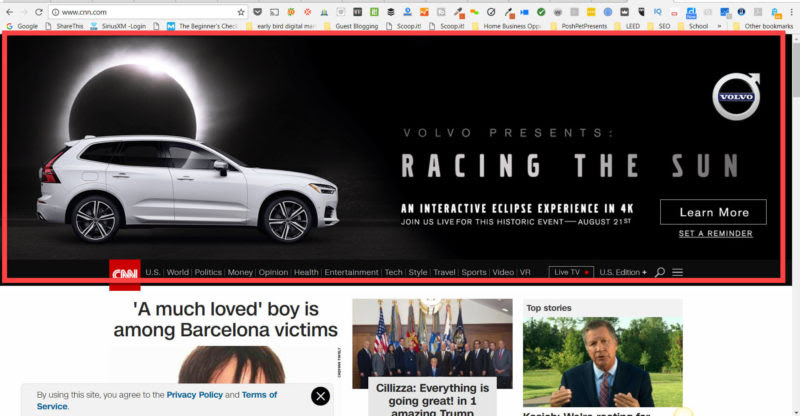
Task: Click the green H extension icon
Action: (x=374, y=12)
